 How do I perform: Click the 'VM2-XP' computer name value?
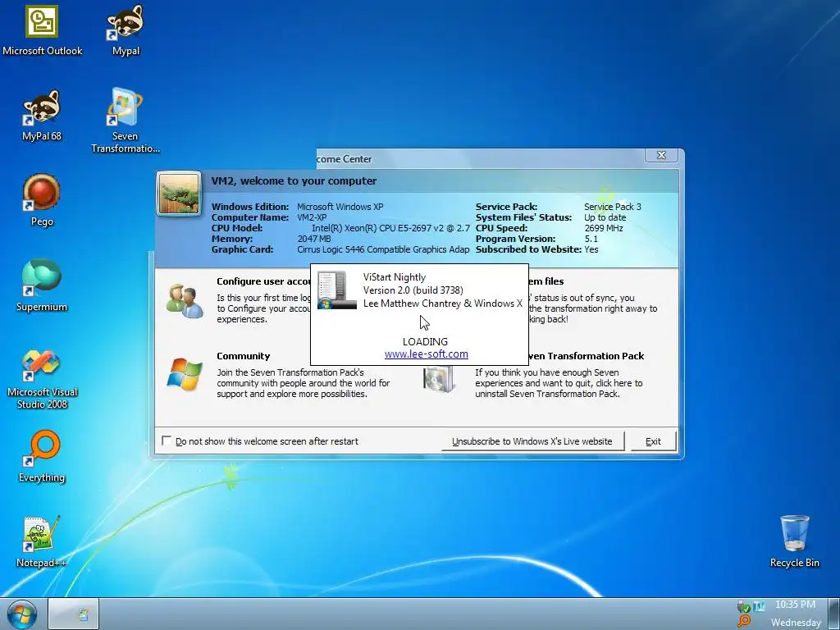[x=312, y=217]
